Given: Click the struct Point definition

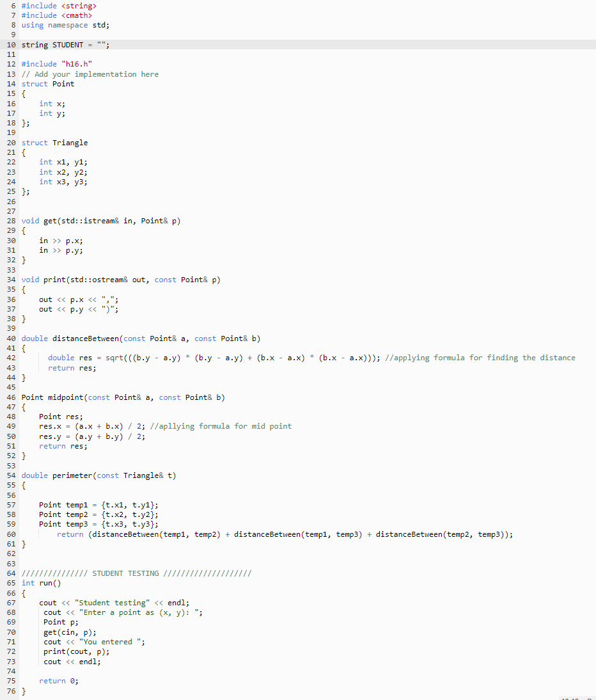Looking at the screenshot, I should coord(48,83).
